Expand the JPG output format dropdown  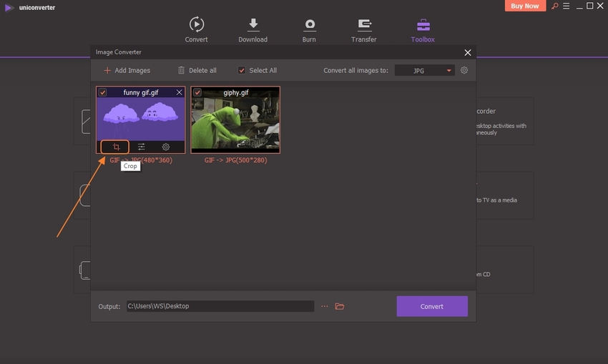(424, 70)
